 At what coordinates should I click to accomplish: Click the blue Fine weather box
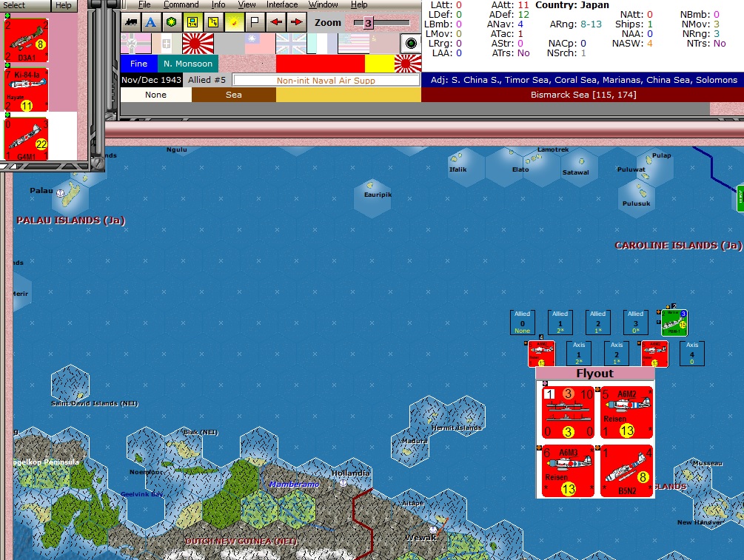click(x=138, y=64)
